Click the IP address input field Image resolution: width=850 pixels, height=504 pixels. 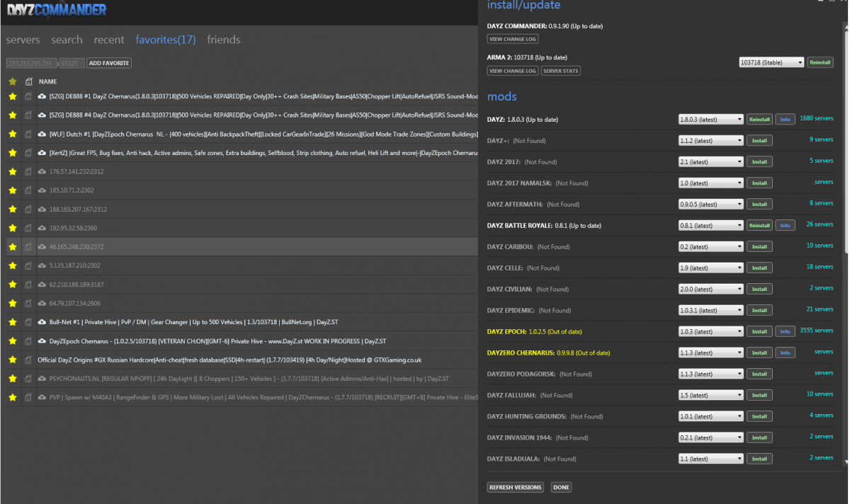pyautogui.click(x=31, y=63)
